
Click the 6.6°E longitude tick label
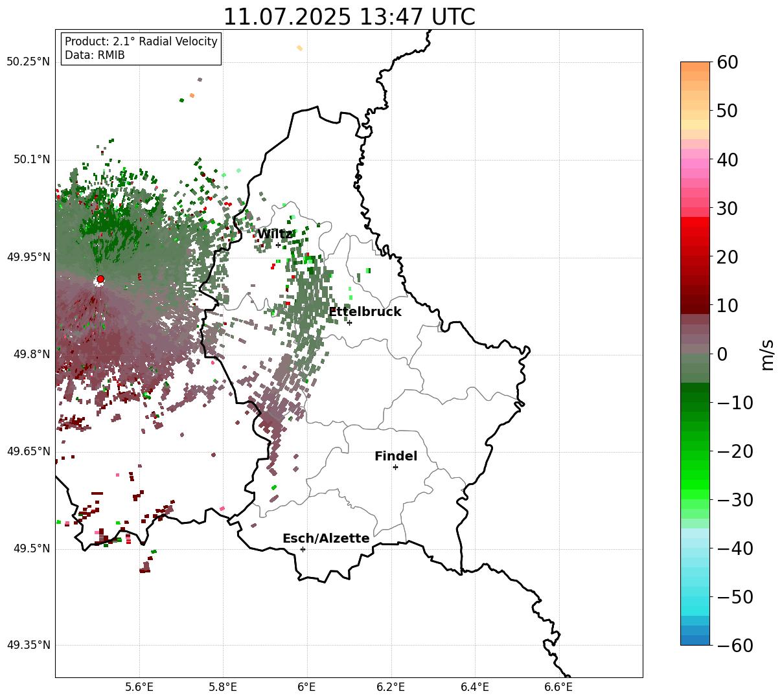(558, 687)
